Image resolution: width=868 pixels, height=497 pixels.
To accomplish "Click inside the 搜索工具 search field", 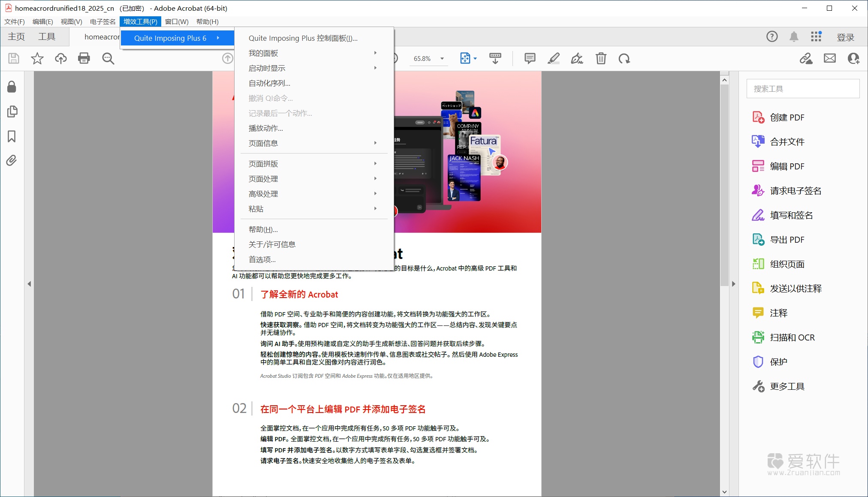I will tap(802, 88).
